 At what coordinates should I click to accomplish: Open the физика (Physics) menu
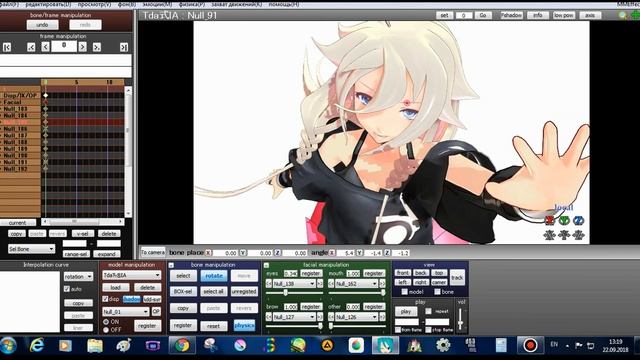(192, 4)
